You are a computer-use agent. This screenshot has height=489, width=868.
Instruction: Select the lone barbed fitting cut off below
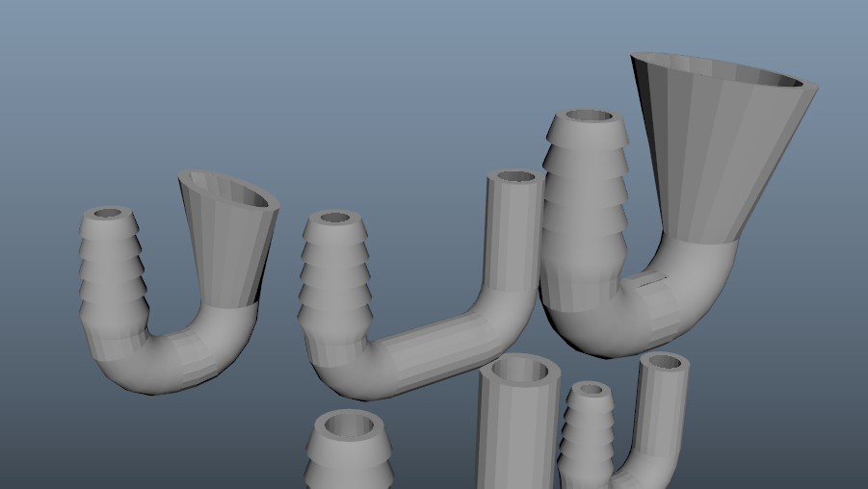(349, 450)
